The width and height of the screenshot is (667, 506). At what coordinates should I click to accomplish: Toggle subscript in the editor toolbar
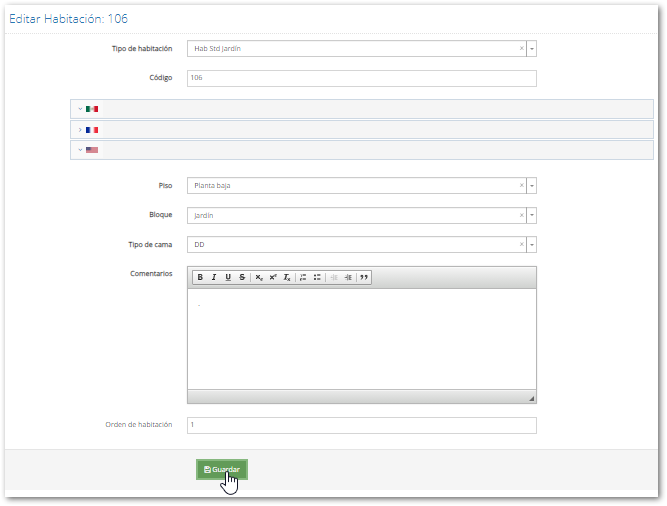[x=259, y=277]
